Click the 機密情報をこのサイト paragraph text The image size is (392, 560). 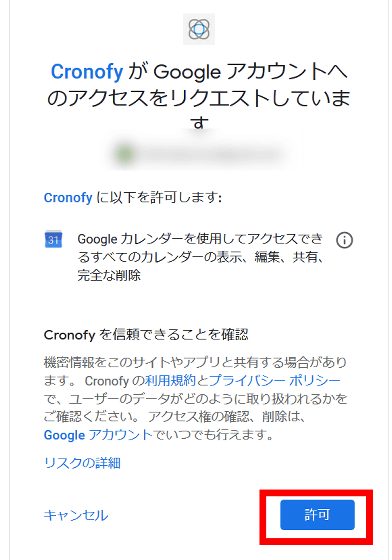tap(195, 398)
